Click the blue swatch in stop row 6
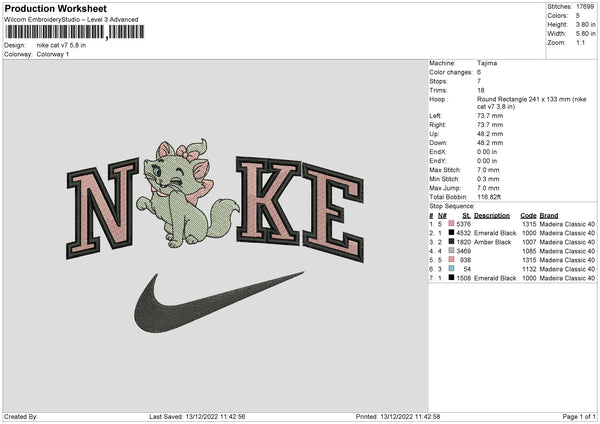The image size is (600, 424). click(x=452, y=269)
